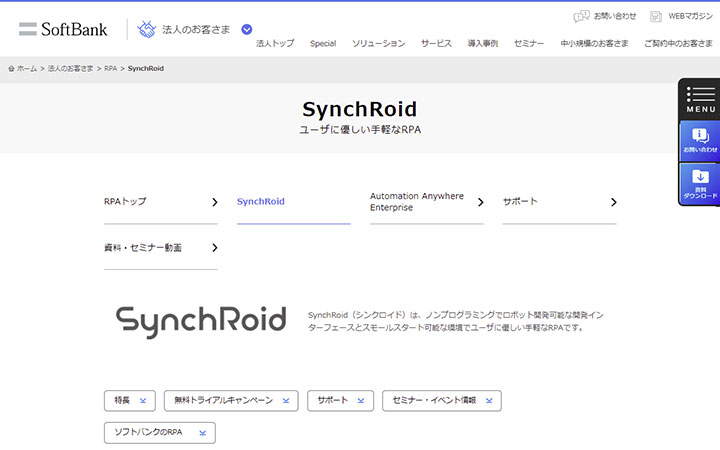720x450 pixels.
Task: Click chevron beside 資料・セミナー動画
Action: pyautogui.click(x=214, y=248)
